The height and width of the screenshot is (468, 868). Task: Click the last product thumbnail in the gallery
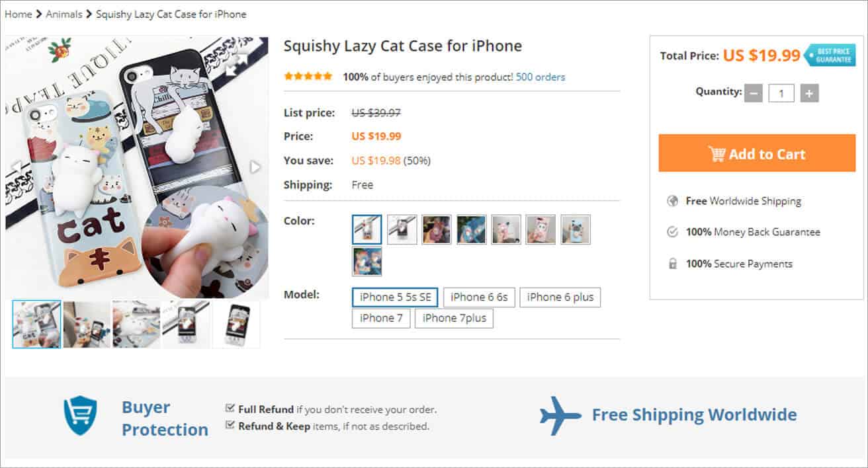click(236, 324)
